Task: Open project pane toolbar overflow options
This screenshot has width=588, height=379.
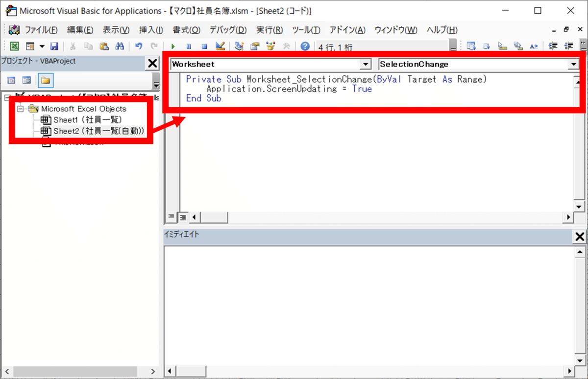Action: 156,80
